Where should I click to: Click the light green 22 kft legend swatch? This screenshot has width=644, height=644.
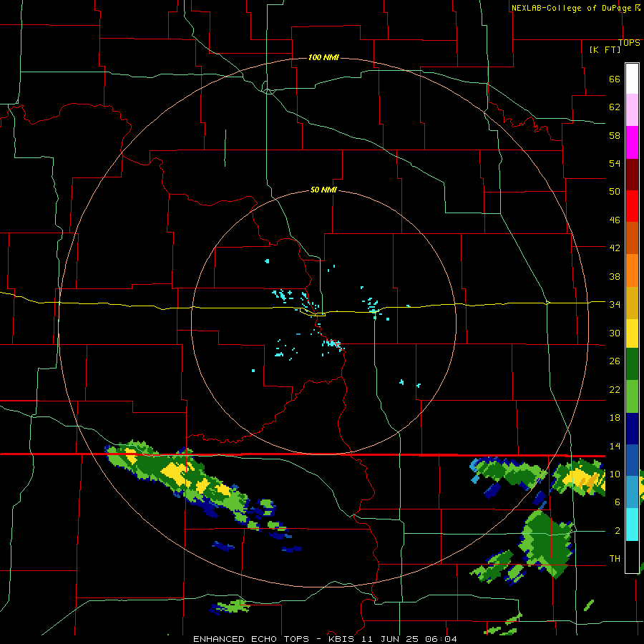(x=632, y=396)
